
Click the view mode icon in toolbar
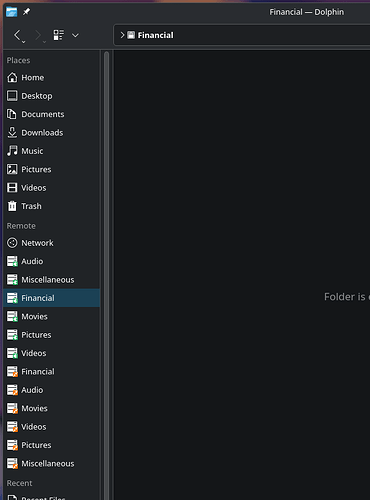tap(59, 35)
